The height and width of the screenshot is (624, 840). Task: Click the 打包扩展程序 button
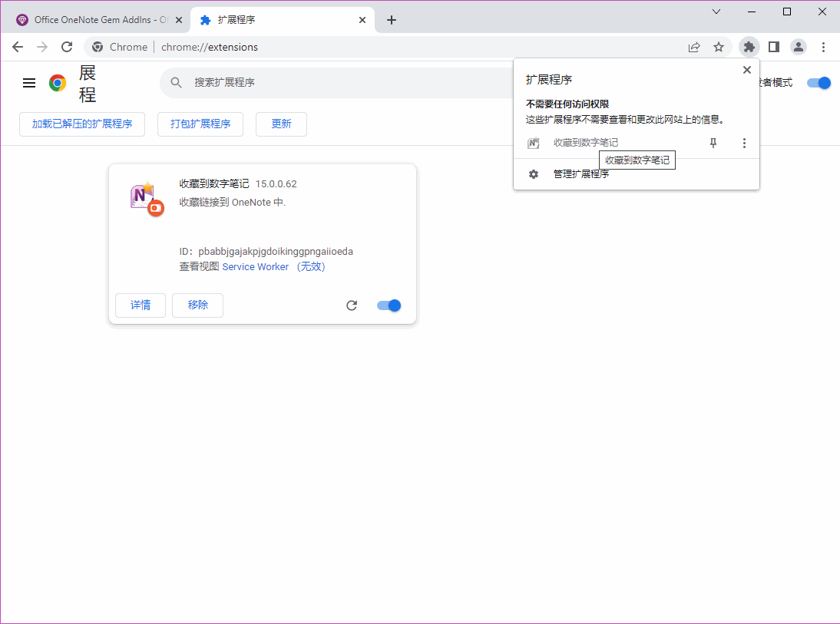click(200, 124)
